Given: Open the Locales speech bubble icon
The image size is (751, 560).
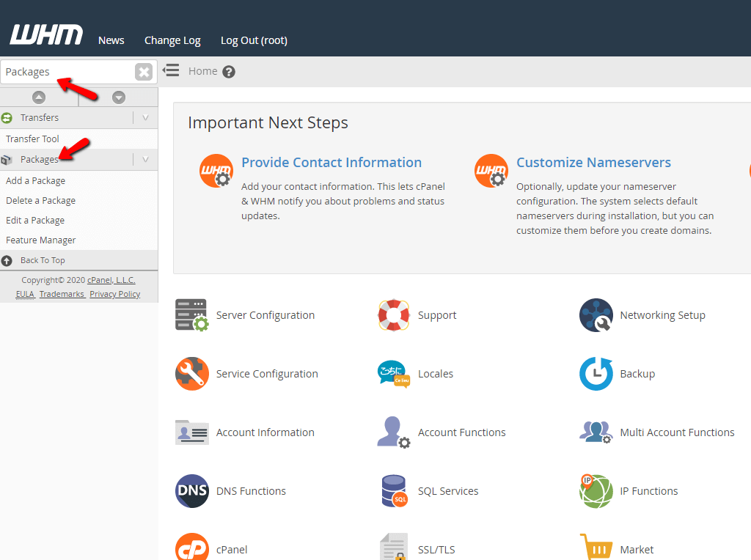Looking at the screenshot, I should [394, 374].
